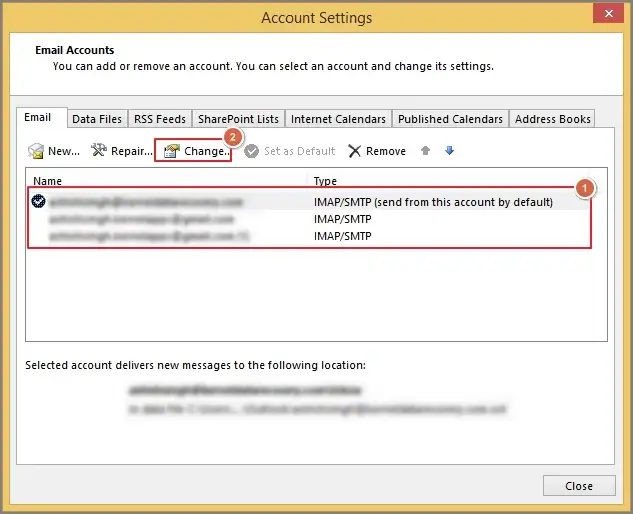
Task: Click the Remove X icon
Action: coord(354,151)
